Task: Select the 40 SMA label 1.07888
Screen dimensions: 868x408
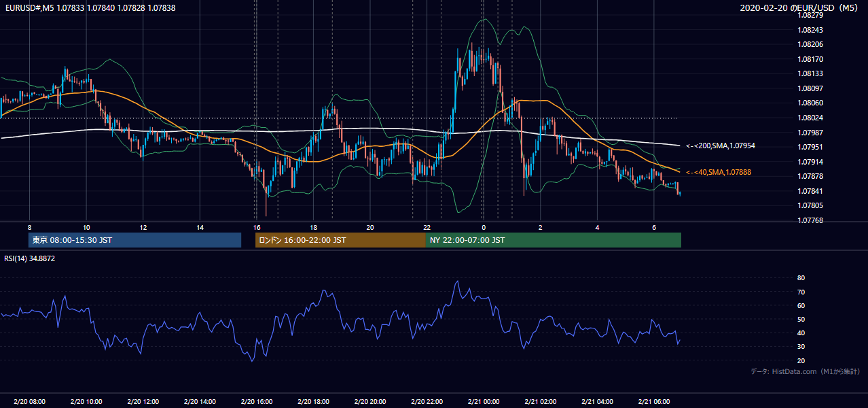Action: coord(719,173)
